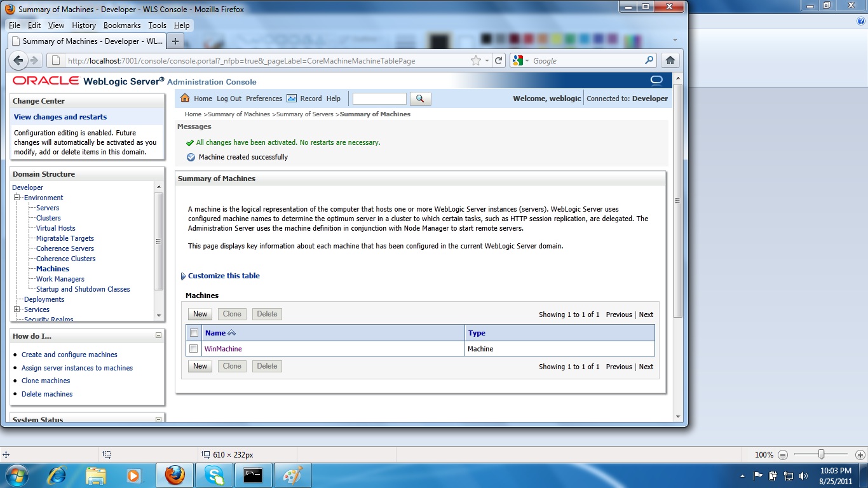Click the console search input field
Image resolution: width=868 pixels, height=488 pixels.
point(379,98)
